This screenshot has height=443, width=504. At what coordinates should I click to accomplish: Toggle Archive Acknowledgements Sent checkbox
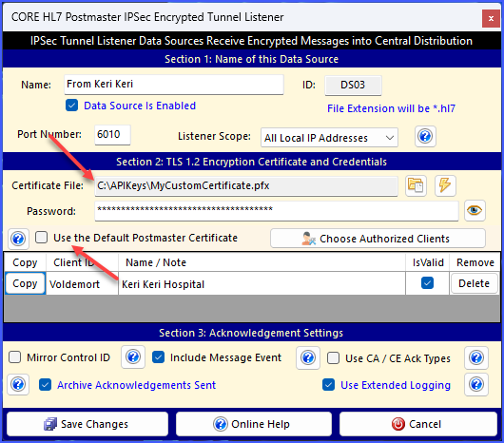coord(45,385)
